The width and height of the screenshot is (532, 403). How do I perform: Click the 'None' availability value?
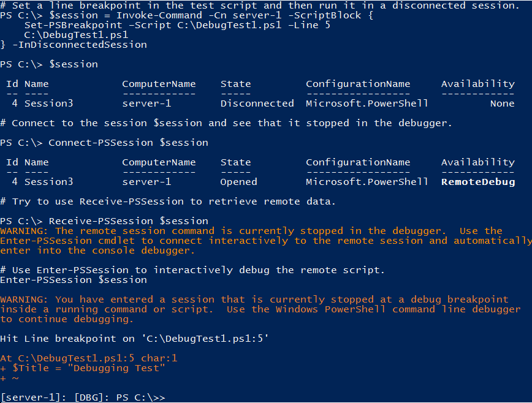point(502,104)
